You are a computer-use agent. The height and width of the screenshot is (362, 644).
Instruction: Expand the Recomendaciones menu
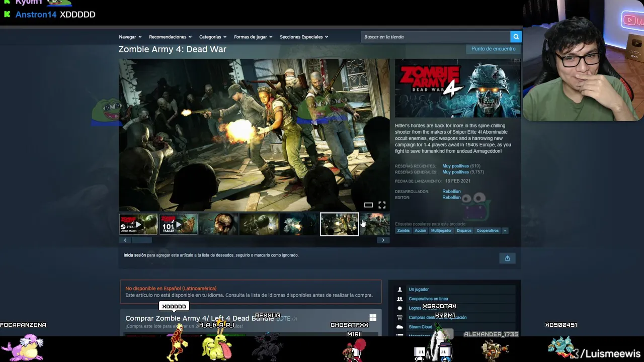point(170,37)
